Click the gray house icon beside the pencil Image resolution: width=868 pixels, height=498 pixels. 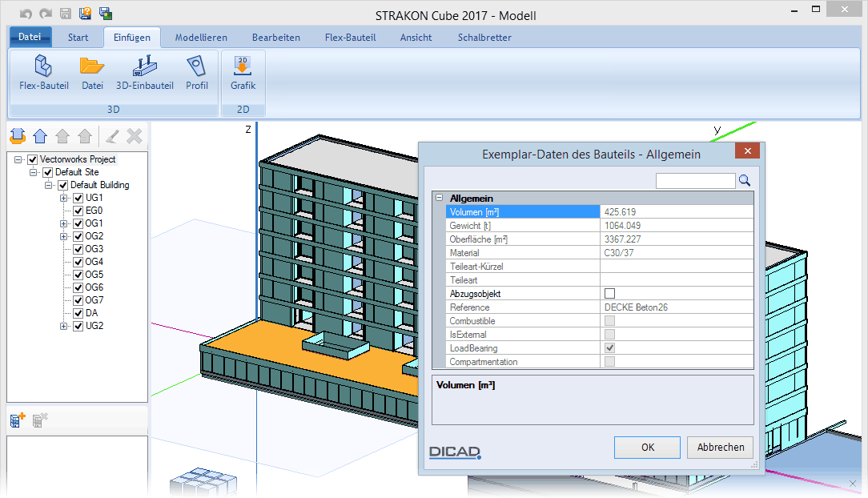coord(85,135)
